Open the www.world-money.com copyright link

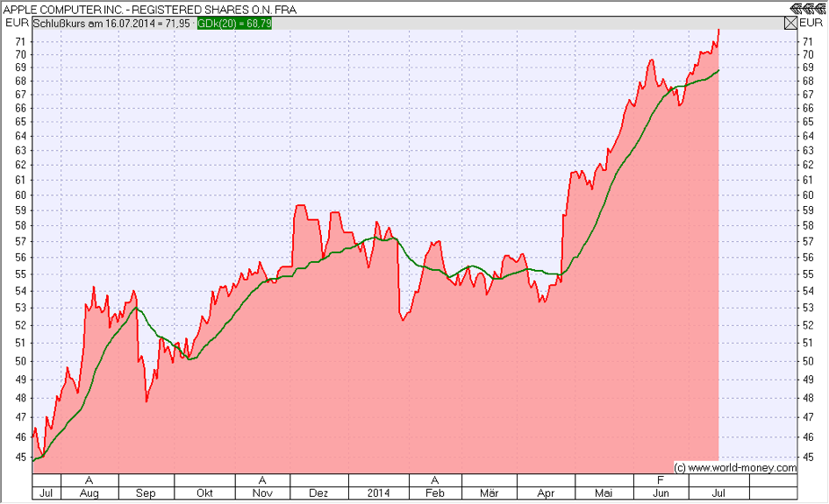(735, 467)
